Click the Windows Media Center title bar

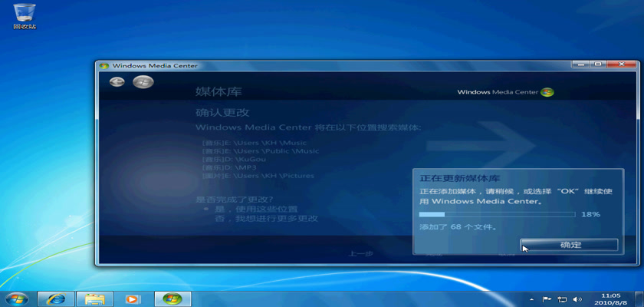307,65
